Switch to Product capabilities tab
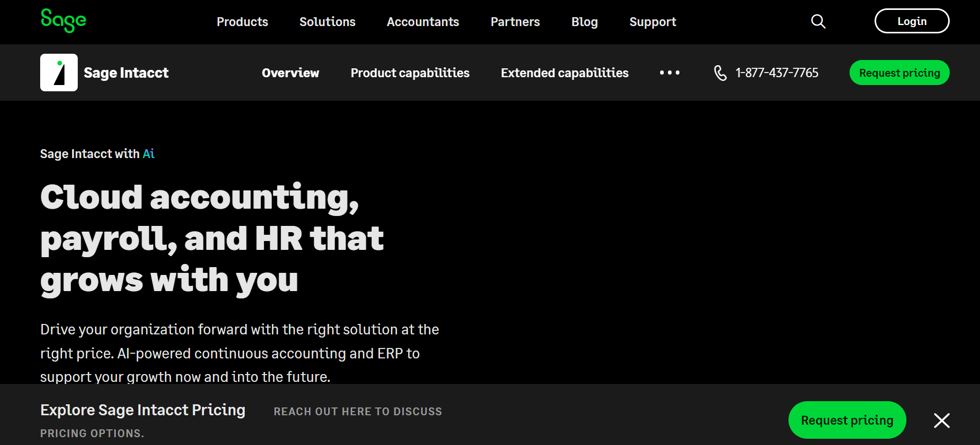Screen dimensions: 980x445 pos(410,73)
